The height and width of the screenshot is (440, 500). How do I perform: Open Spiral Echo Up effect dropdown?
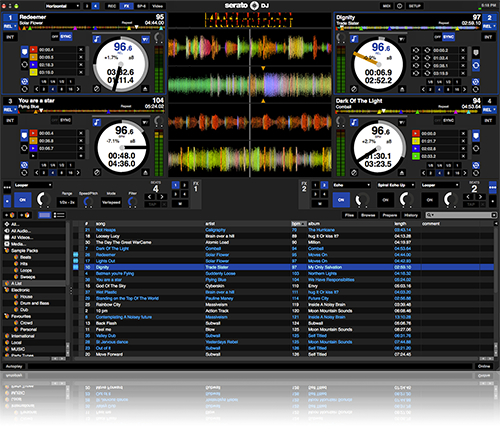click(x=396, y=185)
